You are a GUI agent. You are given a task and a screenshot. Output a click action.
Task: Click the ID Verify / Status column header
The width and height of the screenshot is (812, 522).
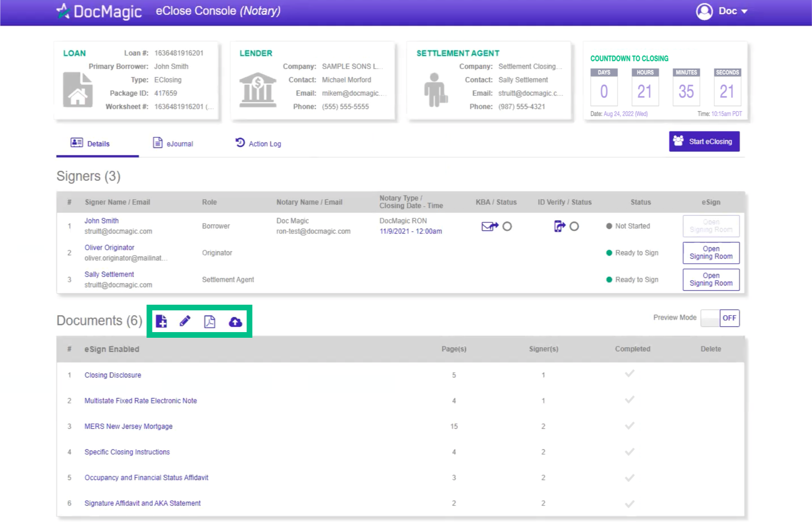(565, 202)
